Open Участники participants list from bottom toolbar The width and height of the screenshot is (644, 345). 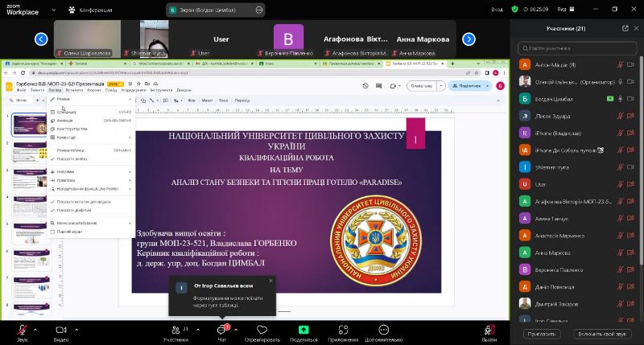175,330
